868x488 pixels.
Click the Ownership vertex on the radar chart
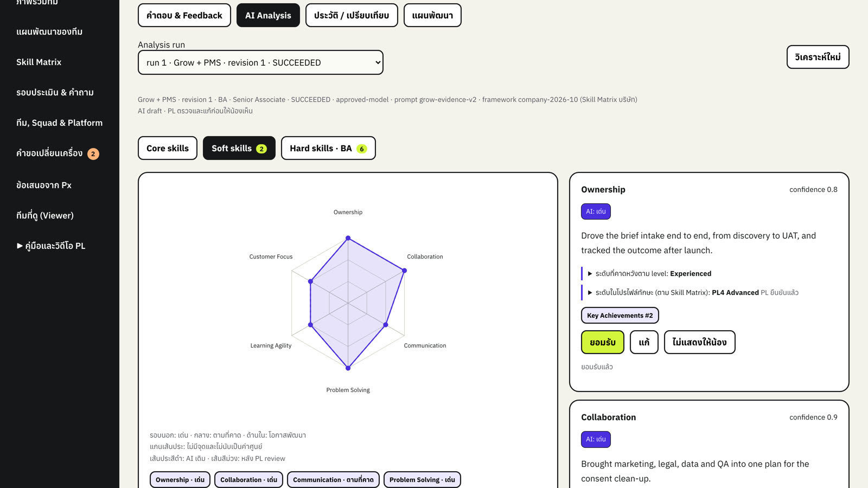348,238
